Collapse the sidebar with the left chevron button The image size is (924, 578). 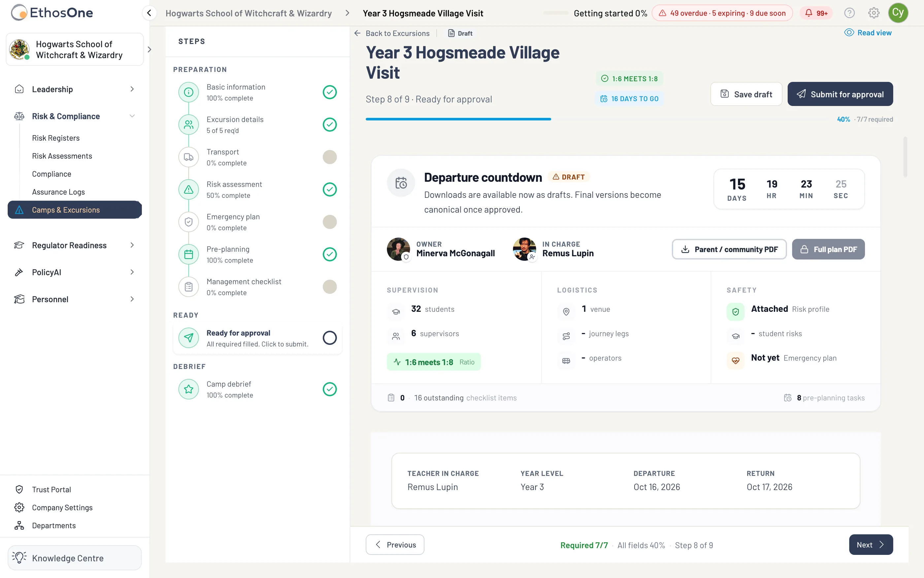click(149, 13)
